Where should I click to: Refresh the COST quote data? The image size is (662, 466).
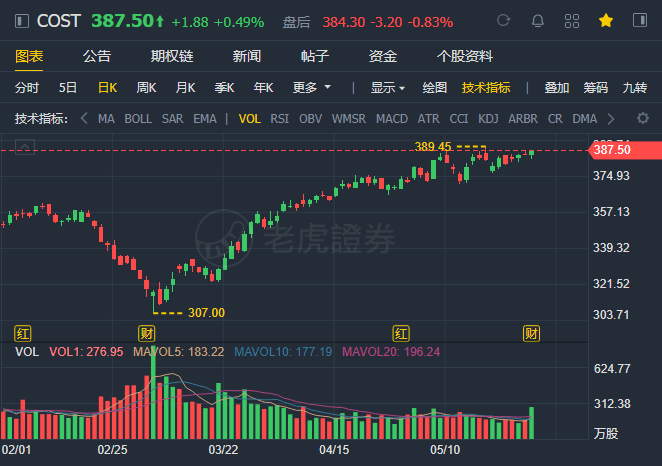(x=503, y=20)
